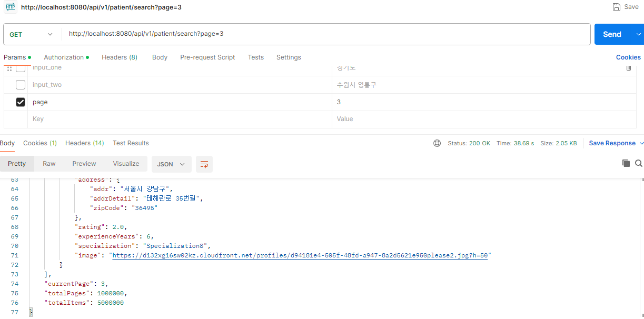Switch to the request Body tab
Image resolution: width=644 pixels, height=319 pixels.
(160, 57)
